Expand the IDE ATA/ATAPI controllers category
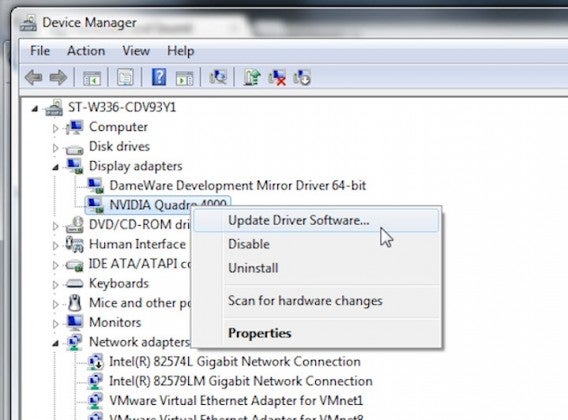Image resolution: width=568 pixels, height=420 pixels. coord(55,265)
